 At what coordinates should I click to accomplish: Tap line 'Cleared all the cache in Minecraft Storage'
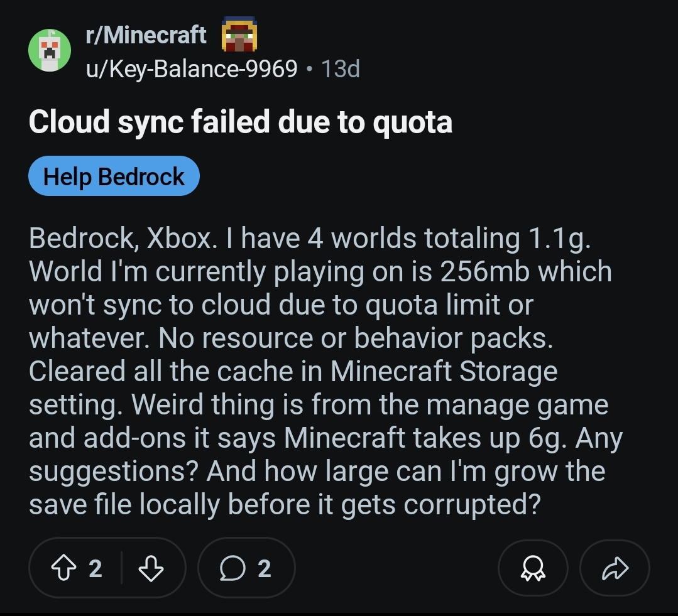293,371
